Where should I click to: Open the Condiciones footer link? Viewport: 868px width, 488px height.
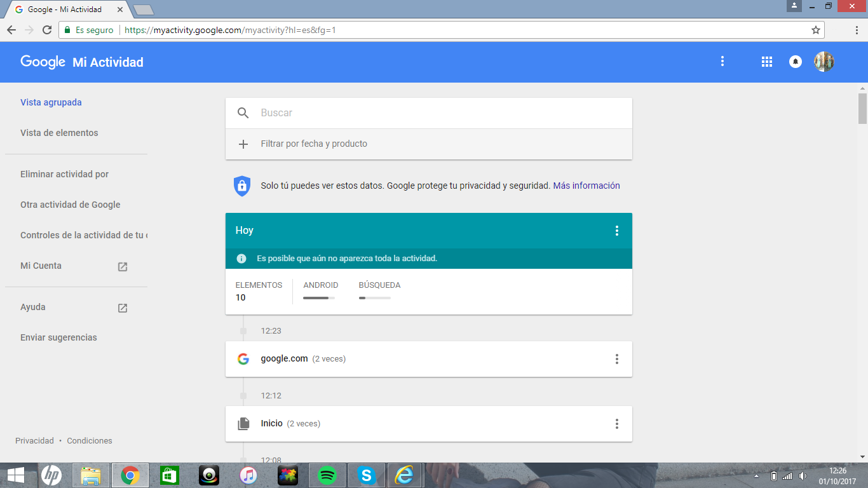pos(90,440)
